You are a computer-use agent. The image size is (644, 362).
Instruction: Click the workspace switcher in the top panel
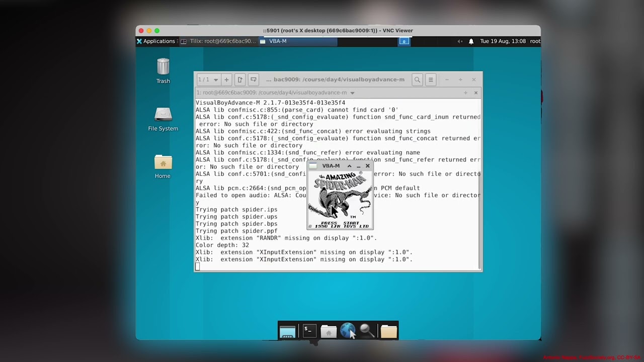pyautogui.click(x=404, y=41)
